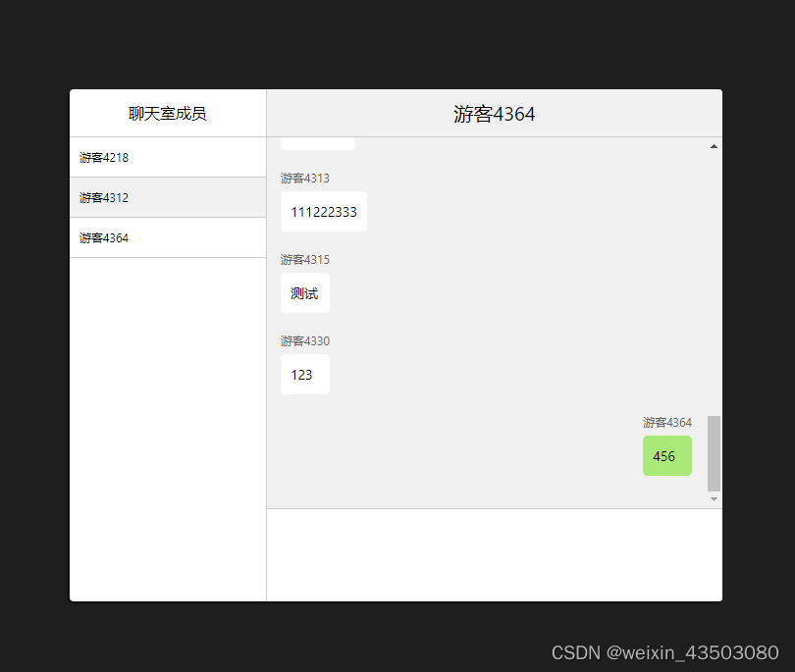Click the sender name 游客4315
795x672 pixels.
(x=305, y=260)
